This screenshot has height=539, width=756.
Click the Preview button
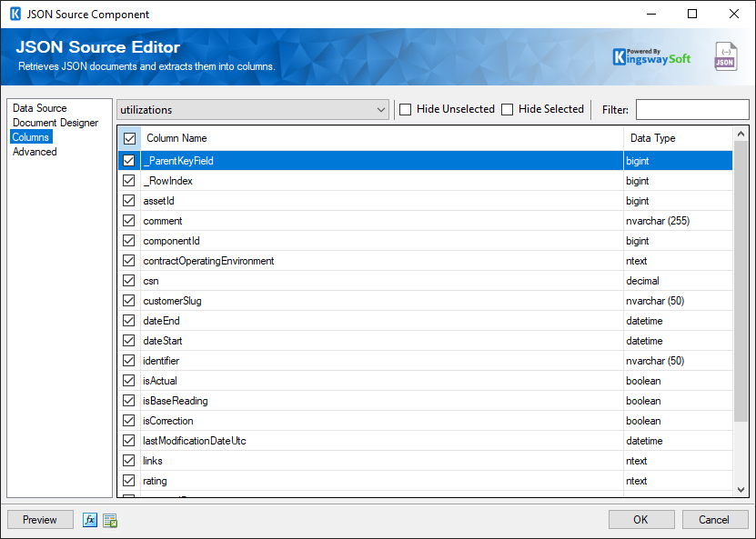point(39,519)
